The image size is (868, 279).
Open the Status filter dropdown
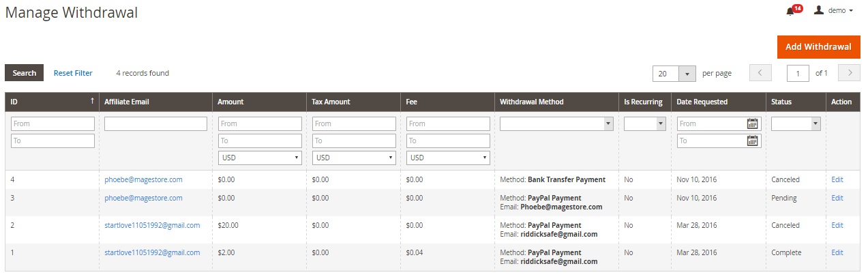(x=795, y=123)
